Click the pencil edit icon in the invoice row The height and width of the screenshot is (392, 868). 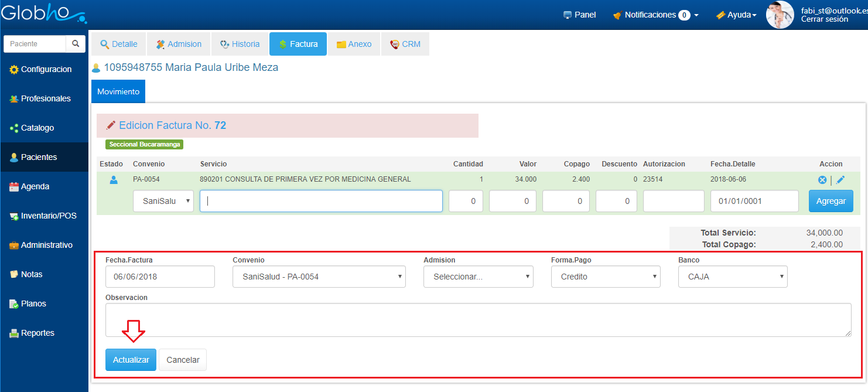(x=840, y=180)
